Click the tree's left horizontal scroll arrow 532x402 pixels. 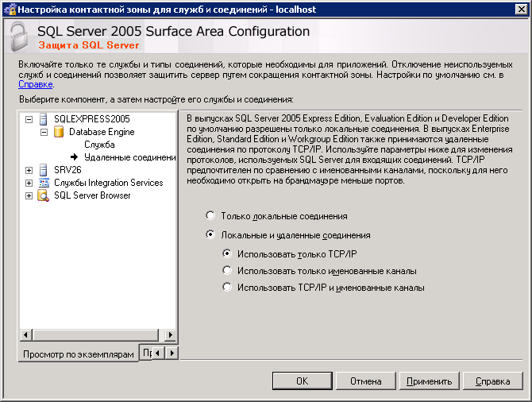pyautogui.click(x=25, y=335)
